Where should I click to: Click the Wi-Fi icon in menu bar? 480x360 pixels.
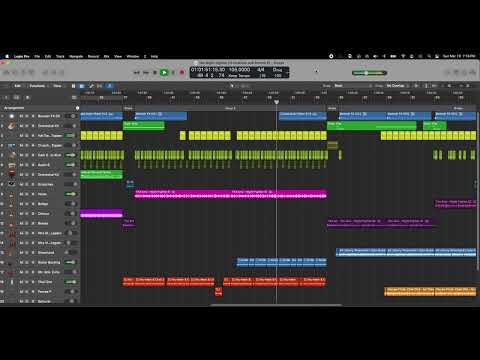coord(403,56)
